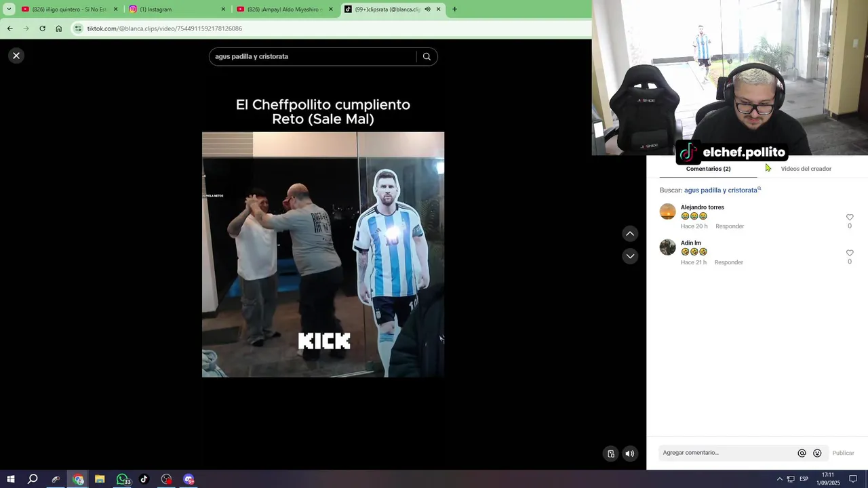Click the browser forward arrow
The image size is (868, 488).
pos(26,28)
